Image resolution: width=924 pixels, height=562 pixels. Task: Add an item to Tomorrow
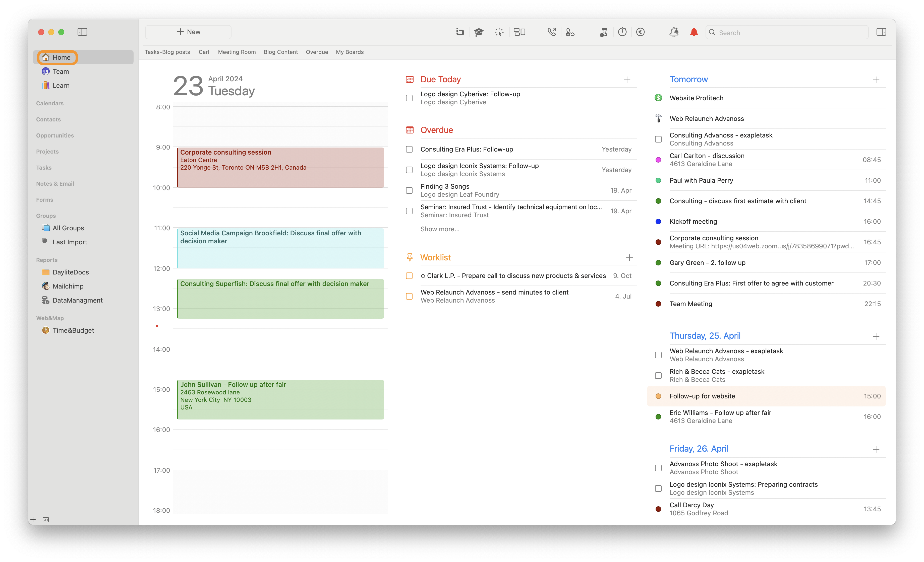876,80
